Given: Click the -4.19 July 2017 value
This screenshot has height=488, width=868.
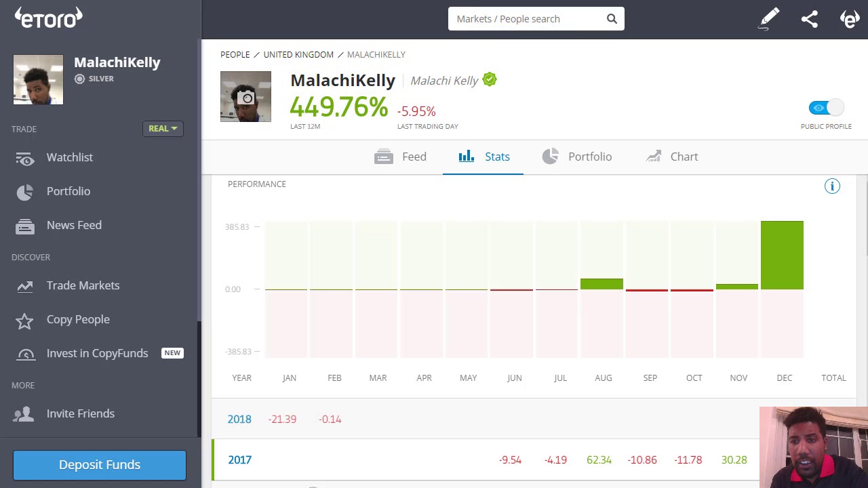Looking at the screenshot, I should point(555,460).
